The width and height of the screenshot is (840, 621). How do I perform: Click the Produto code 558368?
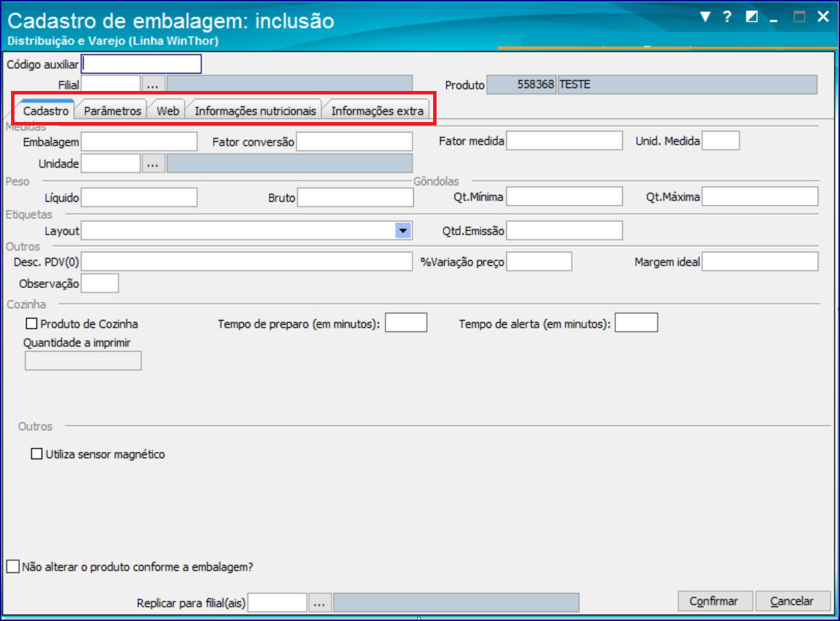[521, 85]
